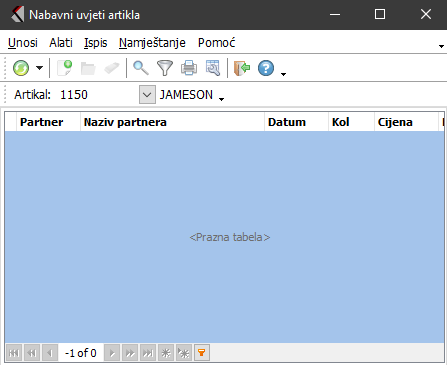Click the green refresh icon
Viewport: 447px width, 365px height.
[21, 68]
